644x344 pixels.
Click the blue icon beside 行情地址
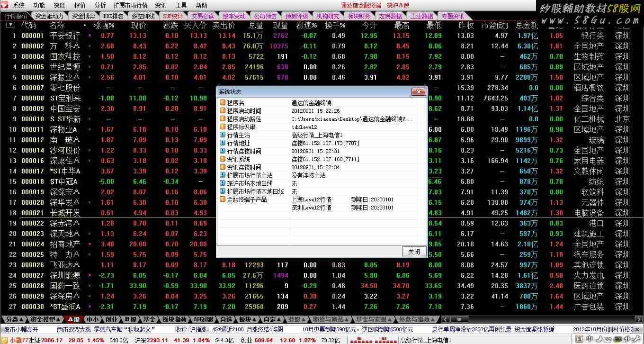223,143
